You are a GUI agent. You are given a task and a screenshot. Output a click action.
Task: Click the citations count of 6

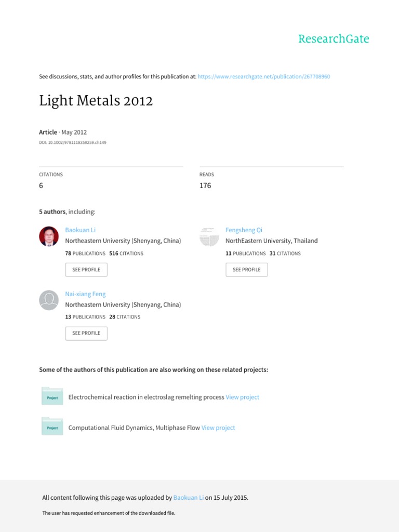point(41,185)
